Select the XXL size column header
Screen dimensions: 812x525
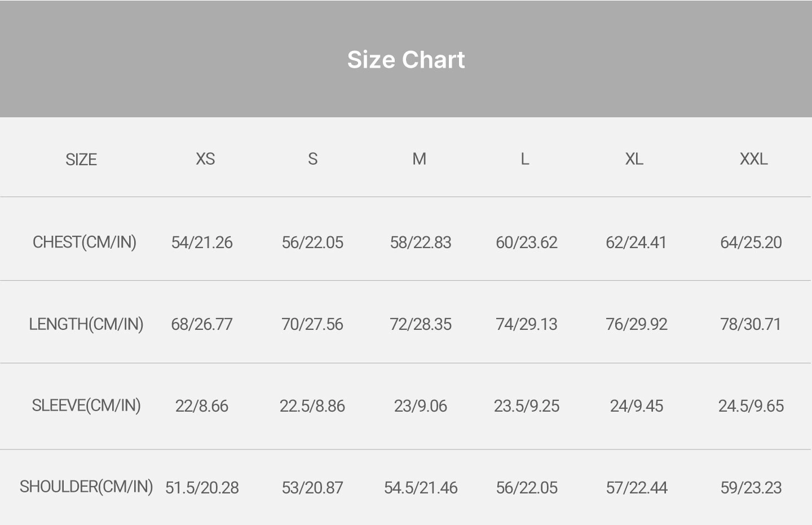point(753,159)
